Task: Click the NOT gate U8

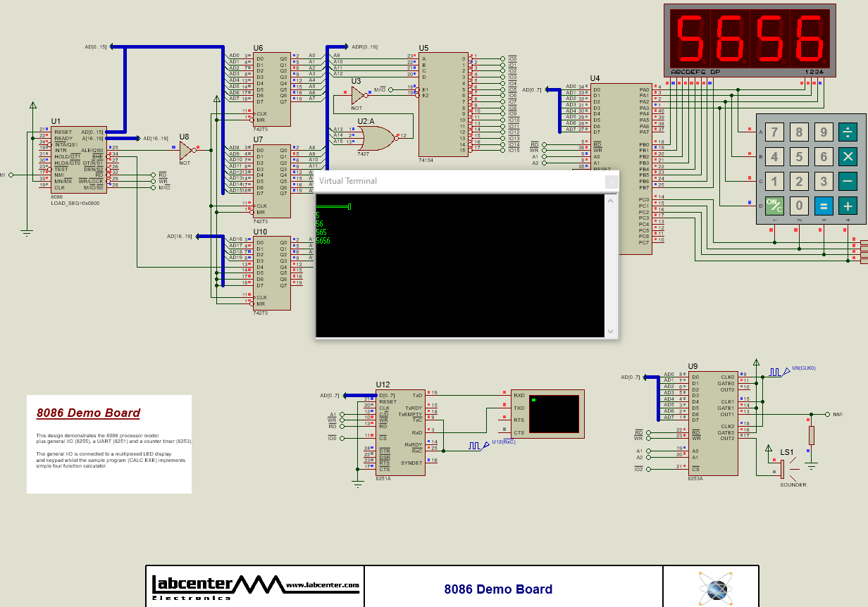Action: pyautogui.click(x=185, y=149)
